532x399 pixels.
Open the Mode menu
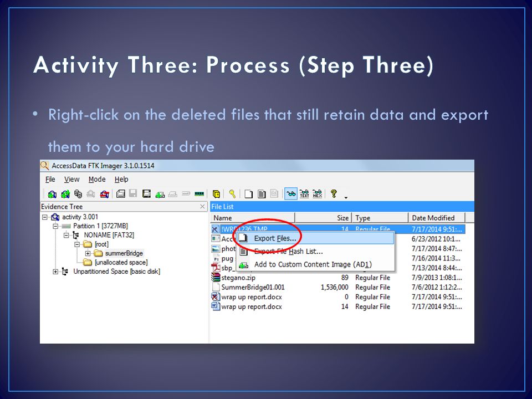97,179
